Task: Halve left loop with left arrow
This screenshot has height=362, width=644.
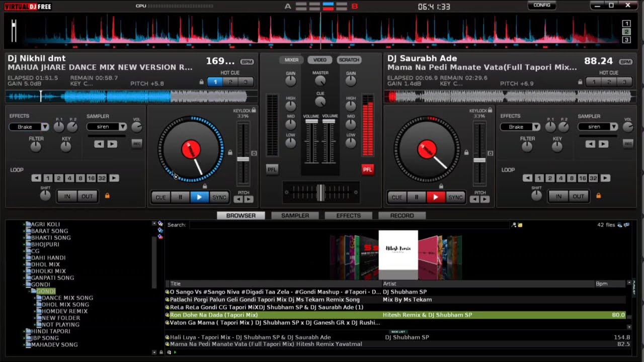Action: tap(36, 178)
